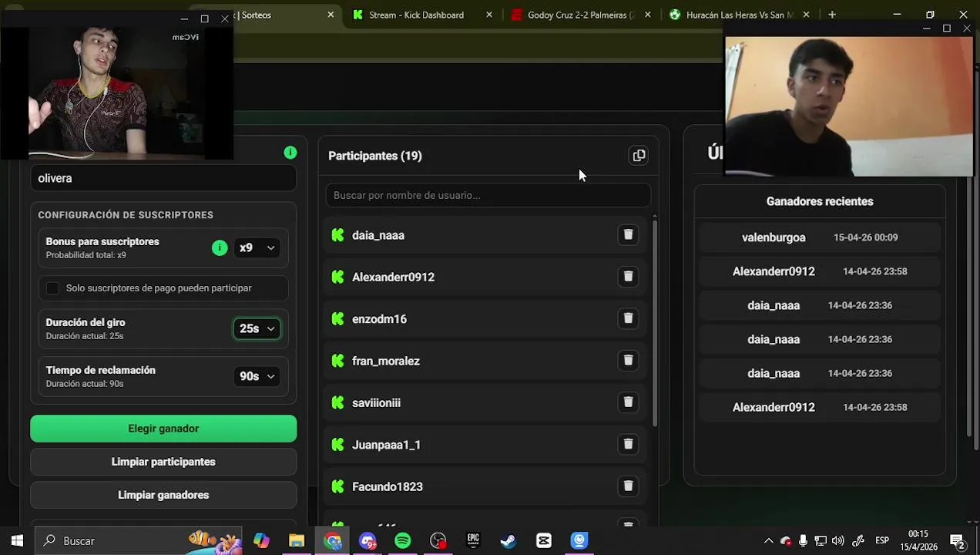Open the 90s claim time dropdown
Screen dimensions: 980x555
(257, 376)
